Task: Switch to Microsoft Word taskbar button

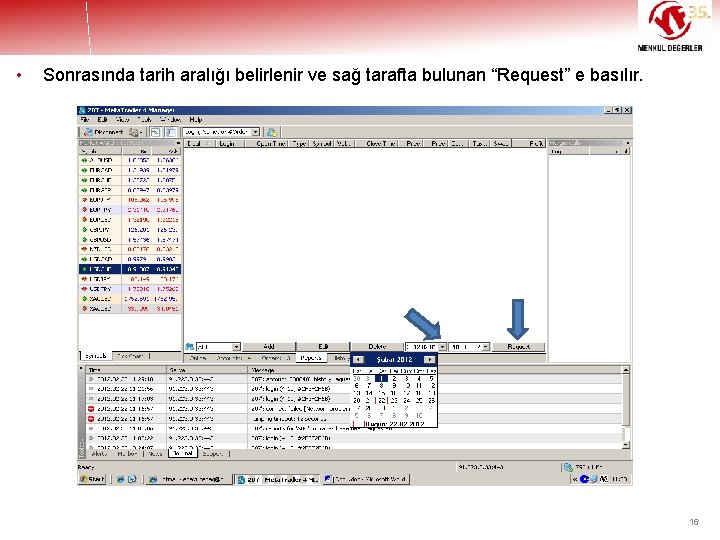Action: click(x=366, y=479)
